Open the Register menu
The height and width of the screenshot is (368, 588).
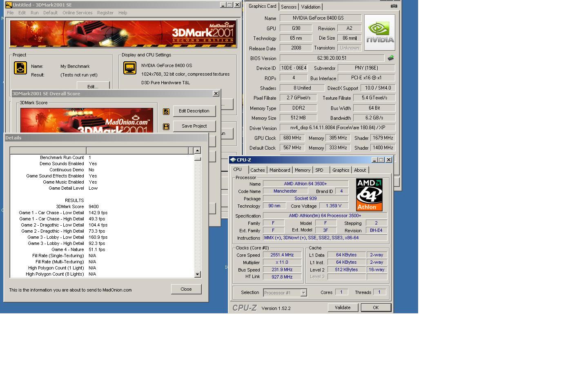[x=105, y=13]
